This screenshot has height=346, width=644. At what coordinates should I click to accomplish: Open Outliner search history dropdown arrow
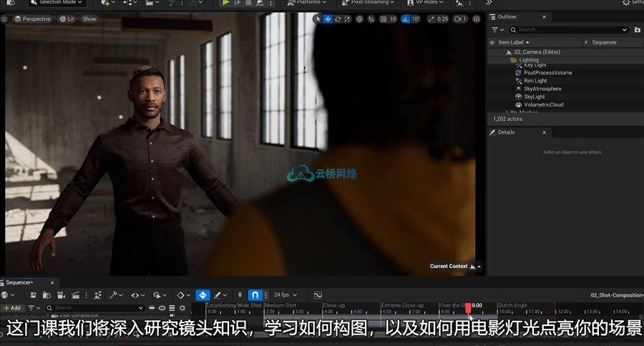pos(625,29)
